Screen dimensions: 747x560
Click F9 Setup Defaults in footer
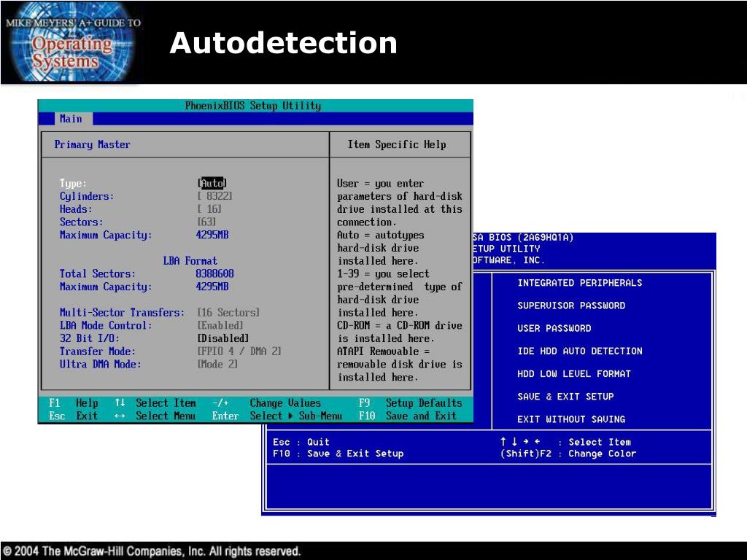(x=411, y=402)
